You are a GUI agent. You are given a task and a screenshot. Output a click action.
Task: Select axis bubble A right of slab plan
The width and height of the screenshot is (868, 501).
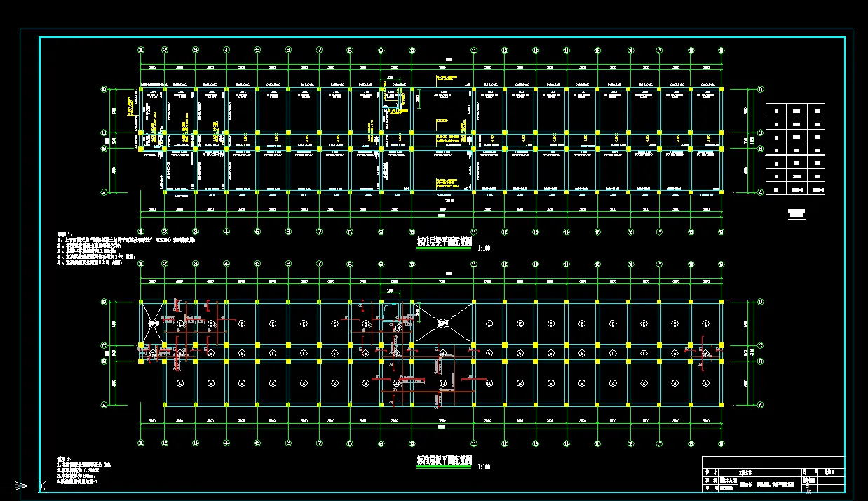click(760, 405)
